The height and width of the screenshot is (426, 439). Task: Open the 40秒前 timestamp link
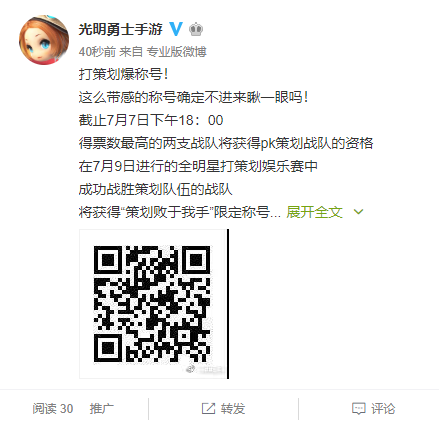click(97, 52)
